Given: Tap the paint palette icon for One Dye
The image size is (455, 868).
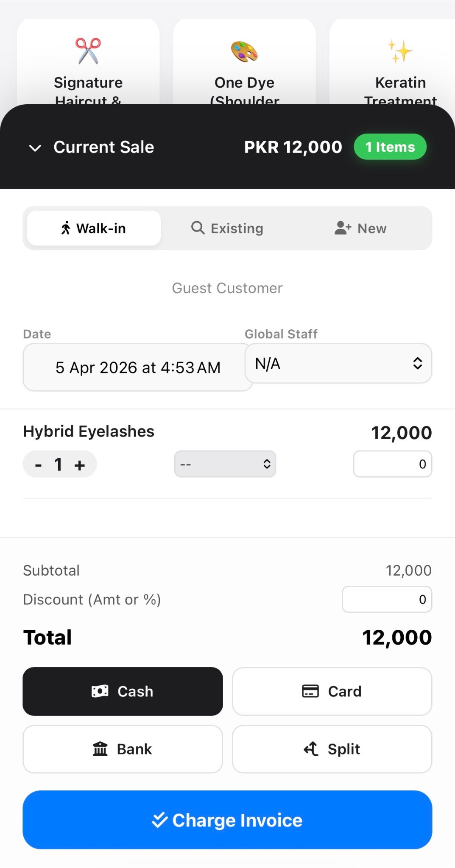Looking at the screenshot, I should pos(244,51).
